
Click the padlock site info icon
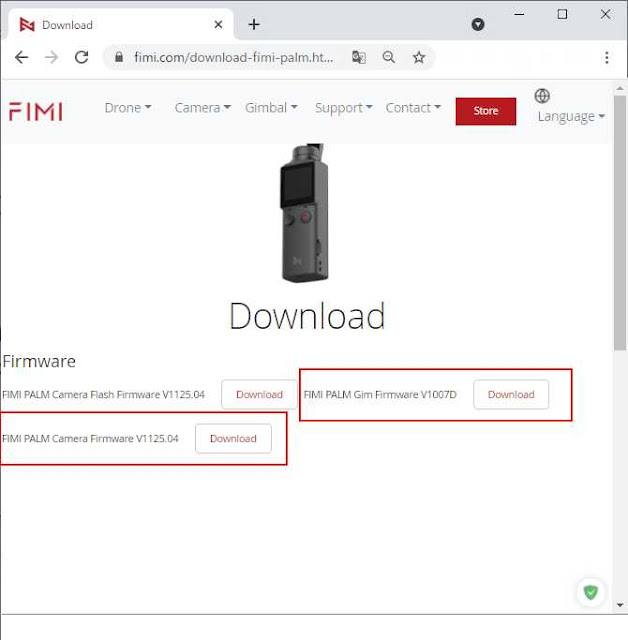(119, 57)
